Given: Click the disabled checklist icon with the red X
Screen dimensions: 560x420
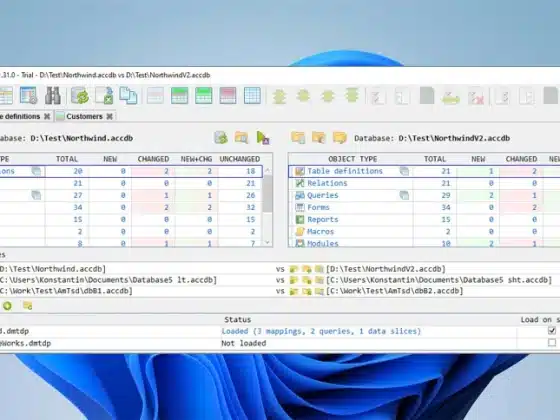Looking at the screenshot, I should click(476, 96).
